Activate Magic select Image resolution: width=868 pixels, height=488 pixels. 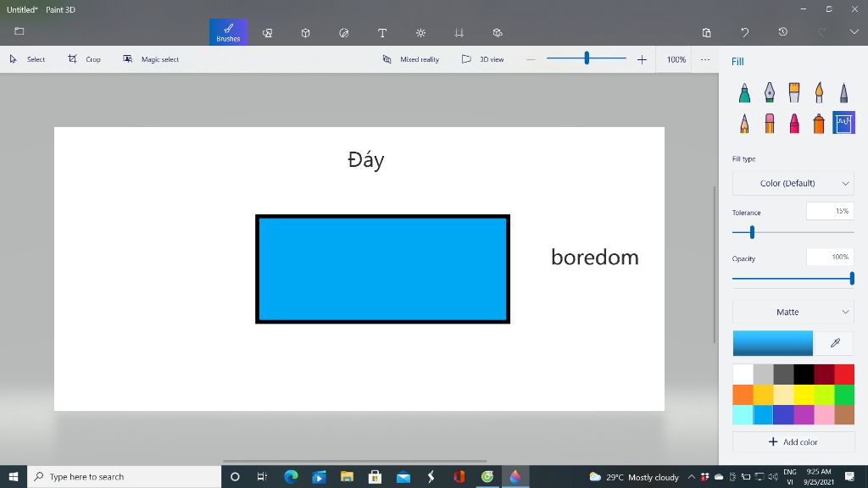[151, 59]
